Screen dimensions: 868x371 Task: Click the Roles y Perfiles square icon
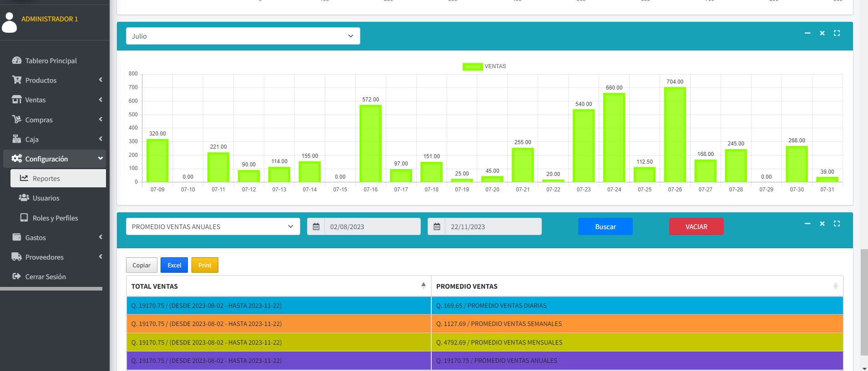pos(24,218)
